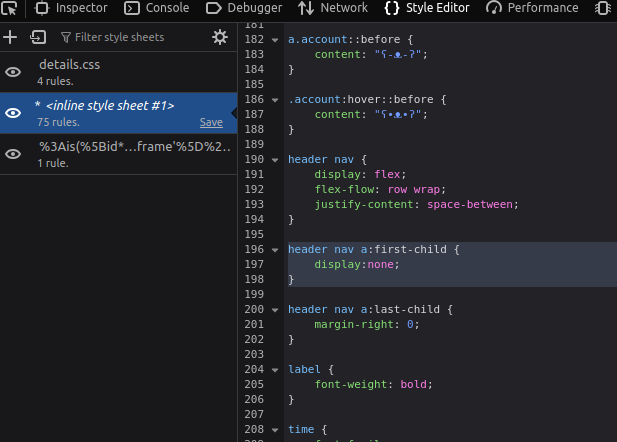Switch to the Network tab
The image size is (617, 442).
tap(333, 8)
